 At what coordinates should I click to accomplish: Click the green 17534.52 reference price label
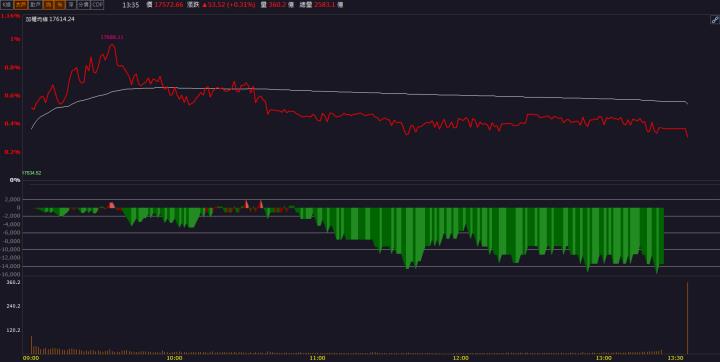coord(32,173)
